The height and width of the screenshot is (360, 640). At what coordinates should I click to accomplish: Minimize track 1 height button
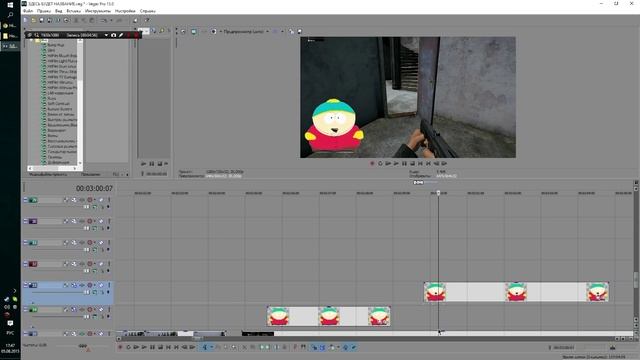pyautogui.click(x=26, y=200)
